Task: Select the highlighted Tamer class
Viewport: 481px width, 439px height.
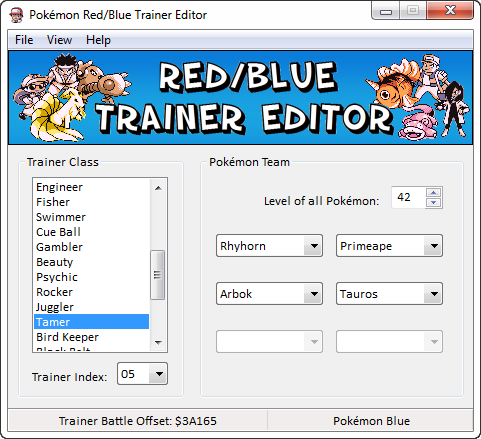Action: [x=91, y=322]
